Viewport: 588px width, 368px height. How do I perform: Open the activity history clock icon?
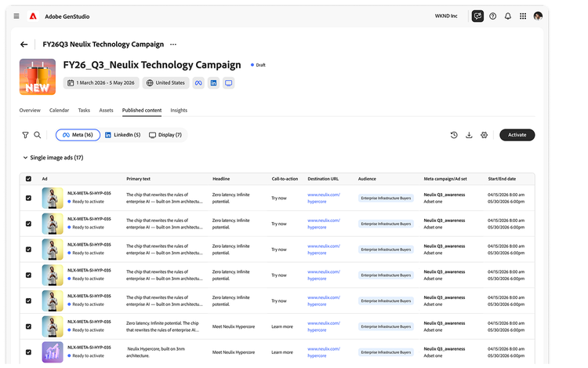click(454, 135)
